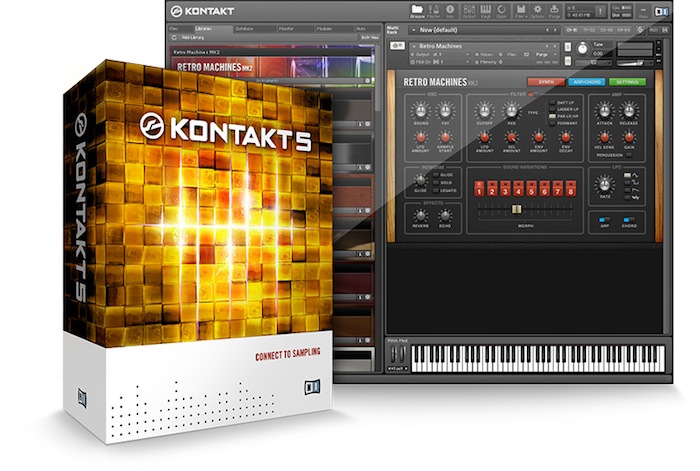Select the DAFT LP filter type
This screenshot has width=700, height=471.
552,103
